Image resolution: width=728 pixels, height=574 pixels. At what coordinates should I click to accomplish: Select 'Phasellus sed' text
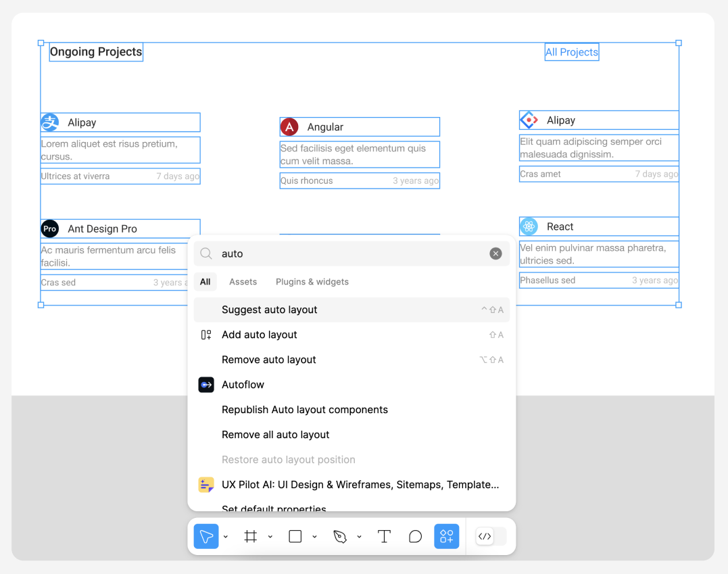(548, 281)
